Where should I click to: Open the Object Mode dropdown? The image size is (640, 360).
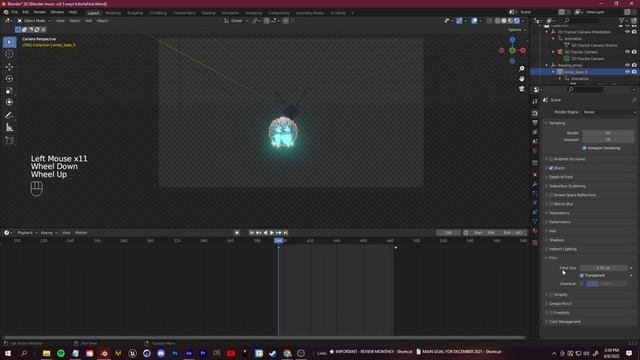point(34,20)
